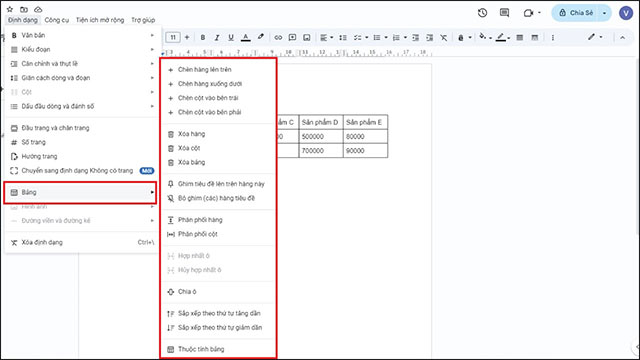Click the move to folder icon
This screenshot has width=640, height=360.
(24, 9)
